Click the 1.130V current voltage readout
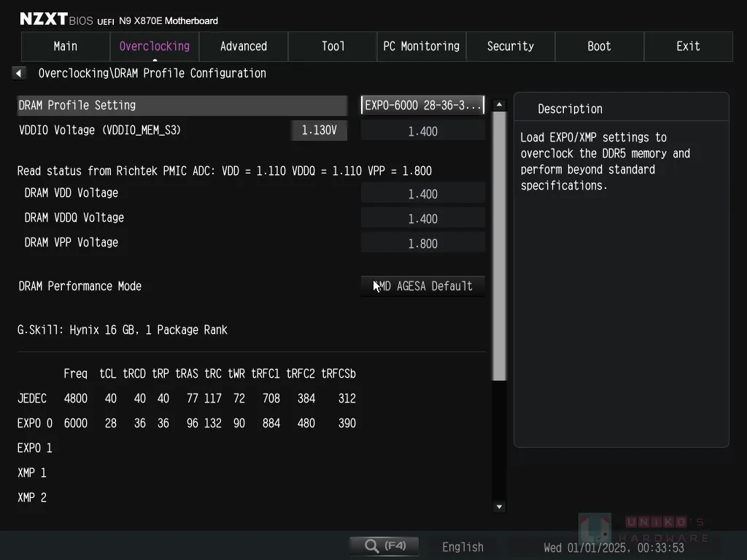The width and height of the screenshot is (747, 560). (320, 130)
